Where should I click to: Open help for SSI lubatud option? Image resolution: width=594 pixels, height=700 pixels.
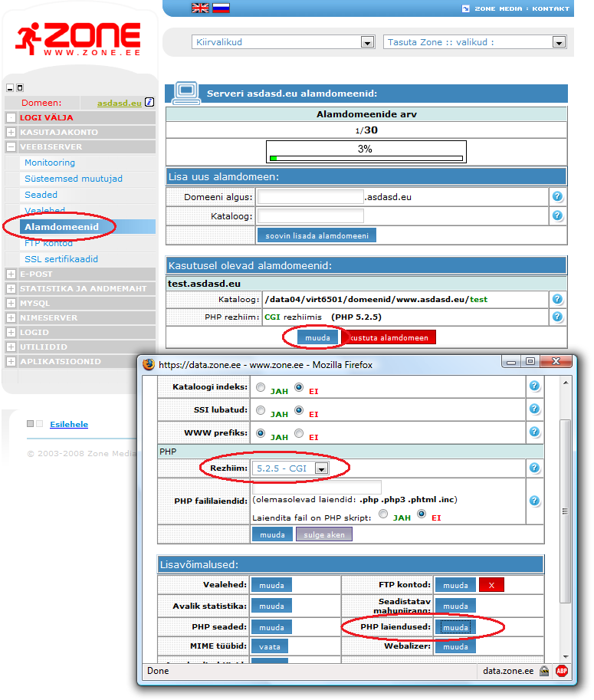[534, 409]
